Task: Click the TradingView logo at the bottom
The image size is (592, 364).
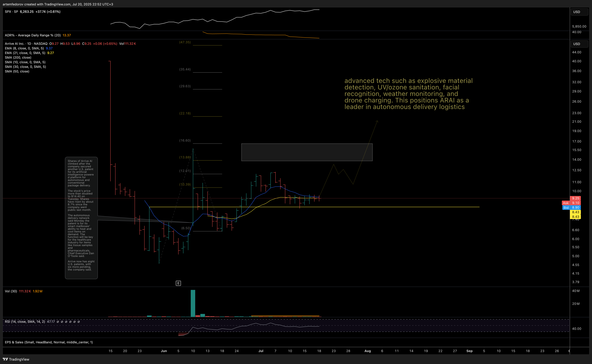Action: point(16,359)
